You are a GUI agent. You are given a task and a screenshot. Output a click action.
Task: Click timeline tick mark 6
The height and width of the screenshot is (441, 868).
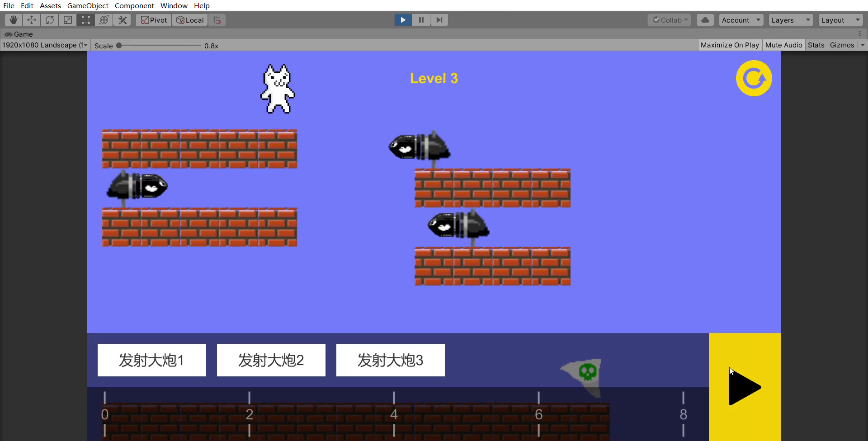tap(539, 414)
